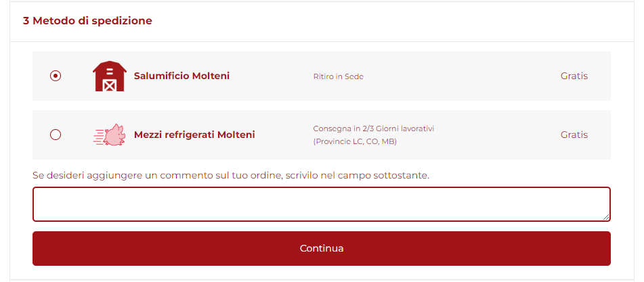644x282 pixels.
Task: Click Gratis price on Mezzi refrigerati row
Action: (x=574, y=135)
